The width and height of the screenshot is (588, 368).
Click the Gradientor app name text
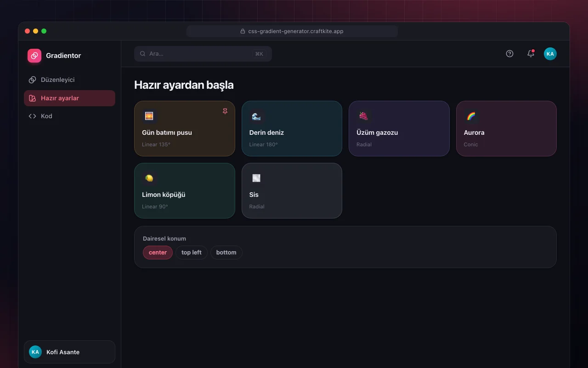63,56
